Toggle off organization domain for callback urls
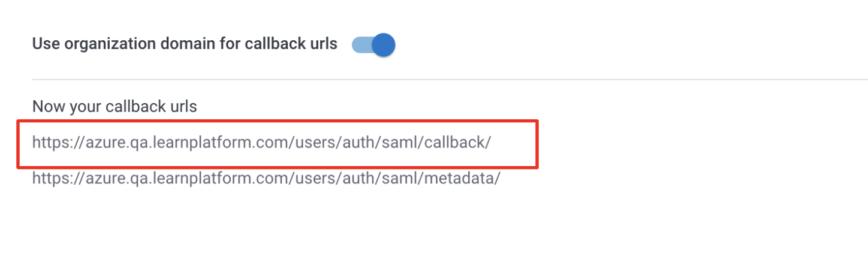The image size is (868, 253). 373,45
